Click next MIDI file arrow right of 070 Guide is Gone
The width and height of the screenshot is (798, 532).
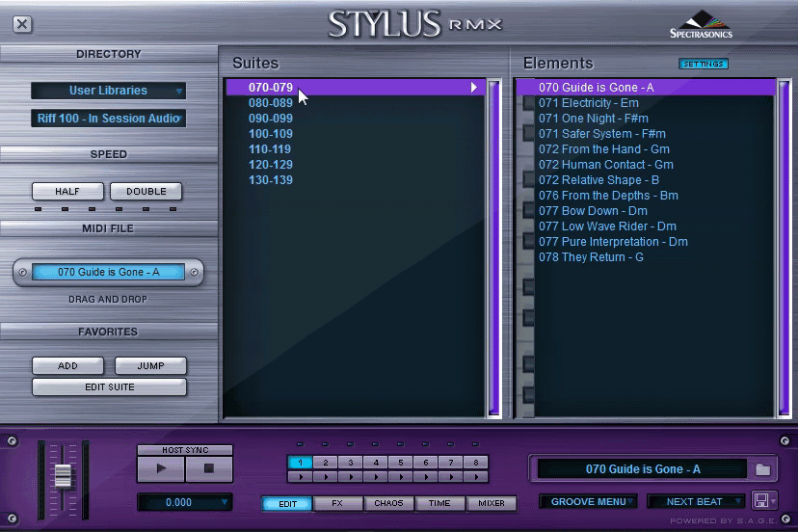click(x=195, y=273)
